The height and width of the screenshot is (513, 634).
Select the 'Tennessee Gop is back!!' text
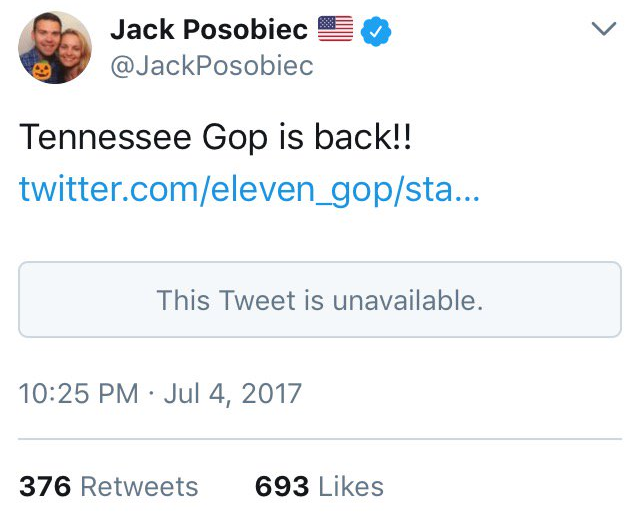coord(215,139)
